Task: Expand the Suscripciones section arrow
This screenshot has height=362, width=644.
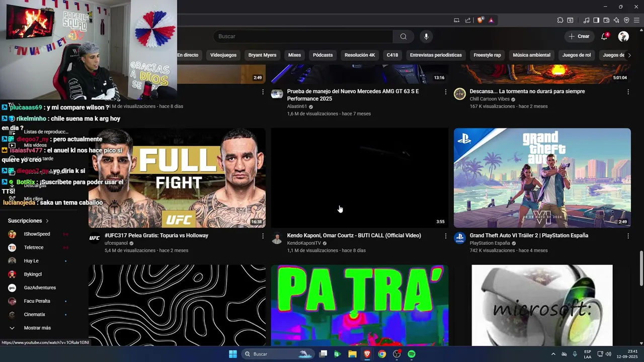Action: click(x=47, y=221)
